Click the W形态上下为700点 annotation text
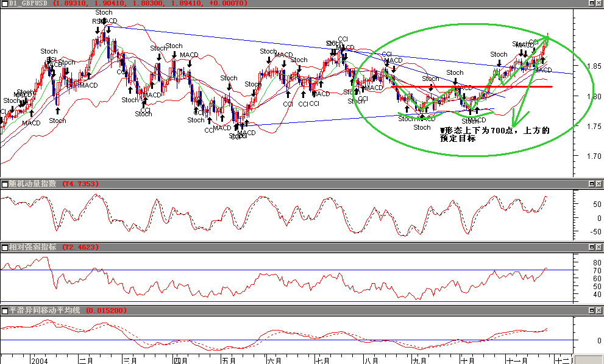Image resolution: width=604 pixels, height=364 pixels. point(495,135)
